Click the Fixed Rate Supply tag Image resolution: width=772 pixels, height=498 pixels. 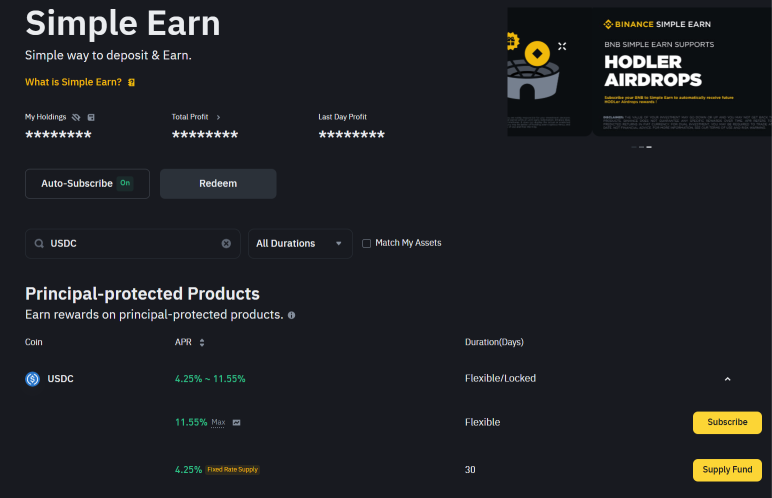tap(232, 469)
